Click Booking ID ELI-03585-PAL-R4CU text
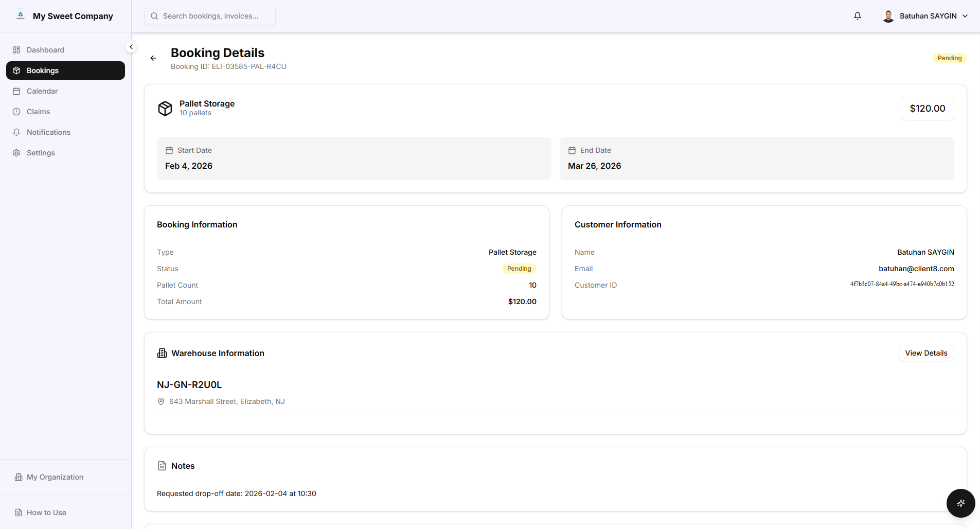Viewport: 980px width, 529px height. point(228,66)
